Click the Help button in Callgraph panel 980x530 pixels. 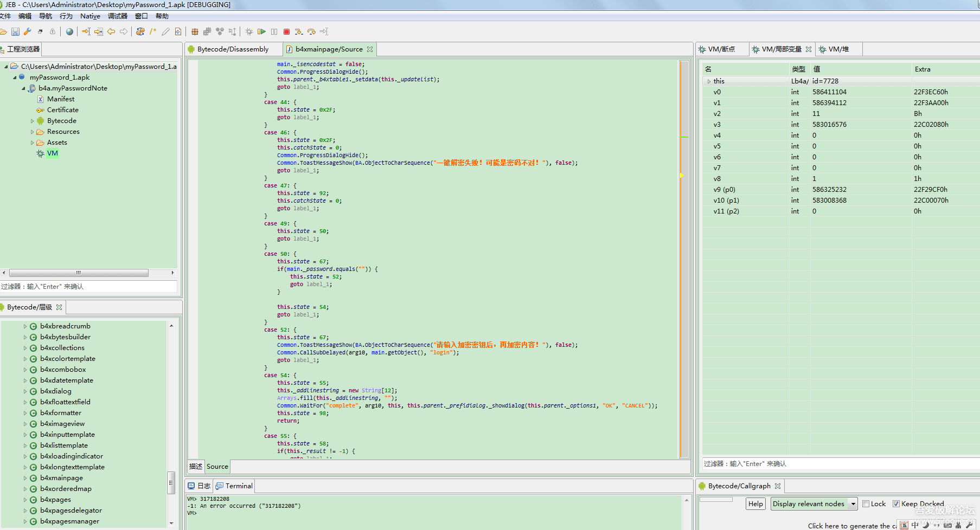pos(755,504)
